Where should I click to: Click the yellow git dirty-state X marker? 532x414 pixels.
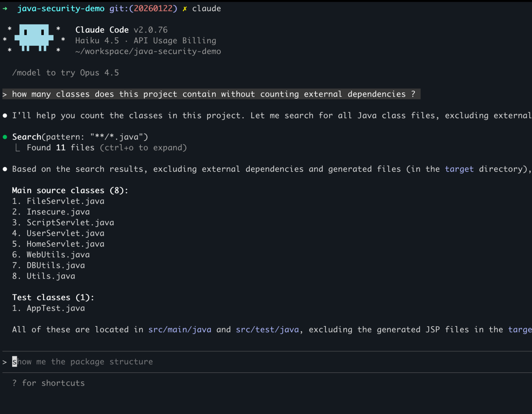click(x=184, y=9)
